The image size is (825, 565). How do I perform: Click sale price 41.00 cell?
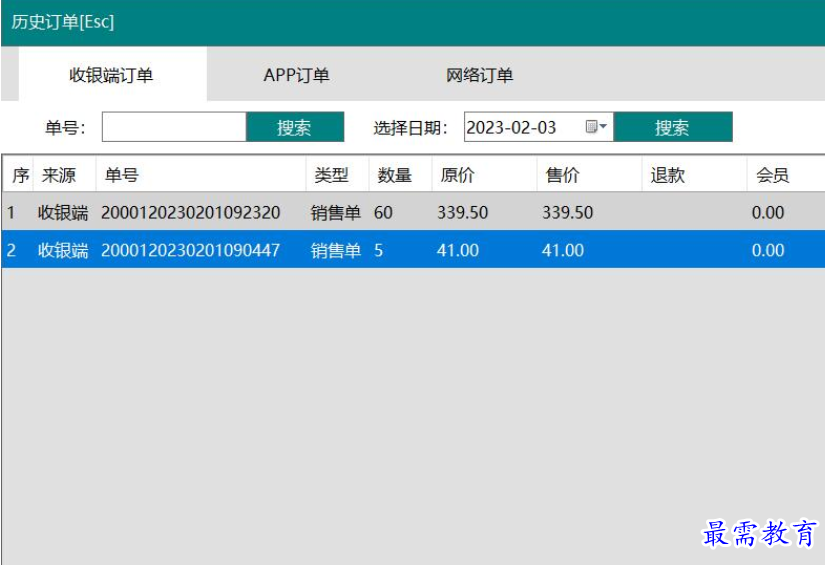coord(563,250)
